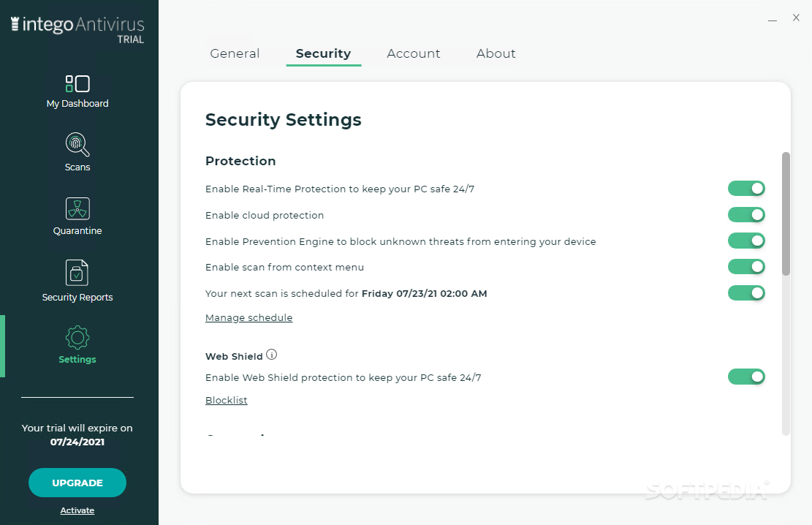Click the Web Shield info icon
Viewport: 812px width, 525px height.
point(271,355)
